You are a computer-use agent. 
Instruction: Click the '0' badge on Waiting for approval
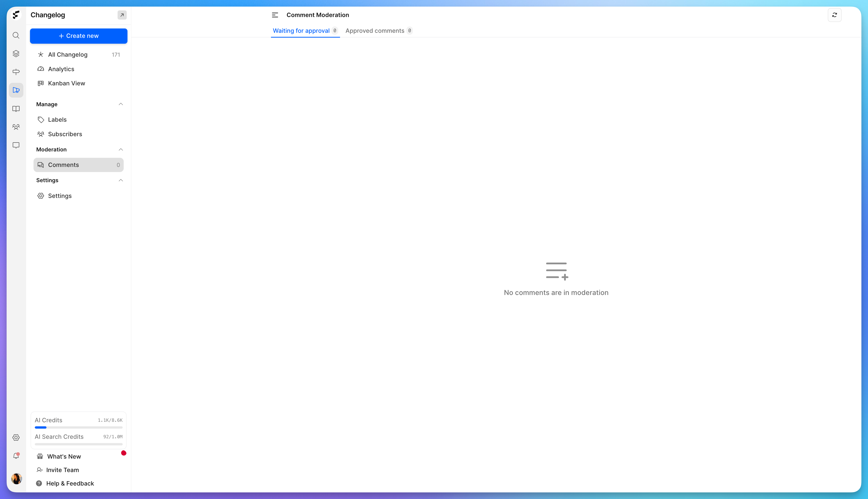335,31
